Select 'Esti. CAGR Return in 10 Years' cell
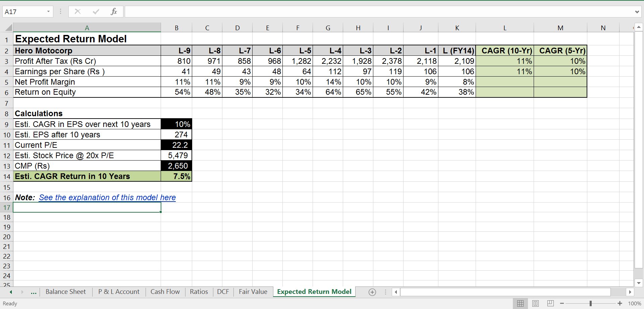This screenshot has height=309, width=644. [x=87, y=176]
